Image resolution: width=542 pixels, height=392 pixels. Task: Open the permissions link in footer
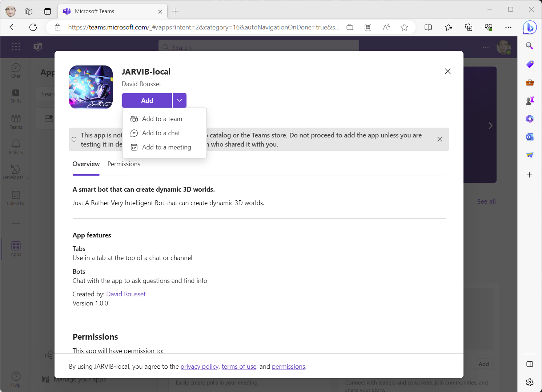tap(289, 367)
